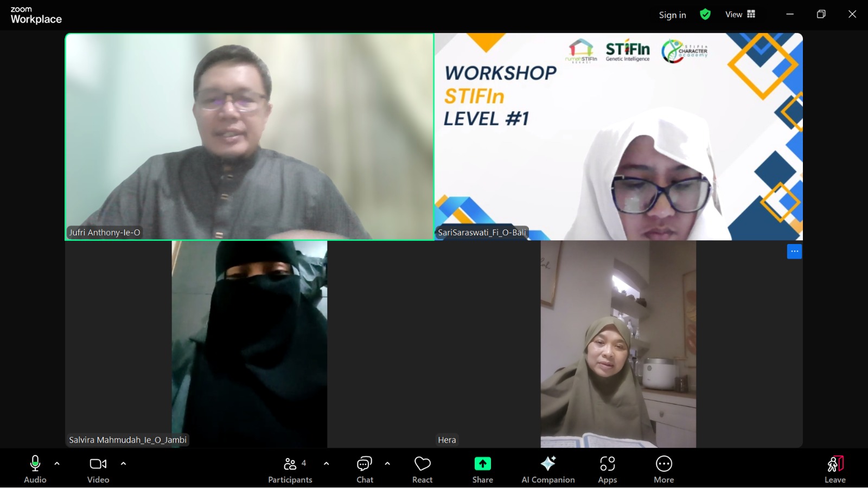
Task: Close the Zoom window
Action: 852,15
